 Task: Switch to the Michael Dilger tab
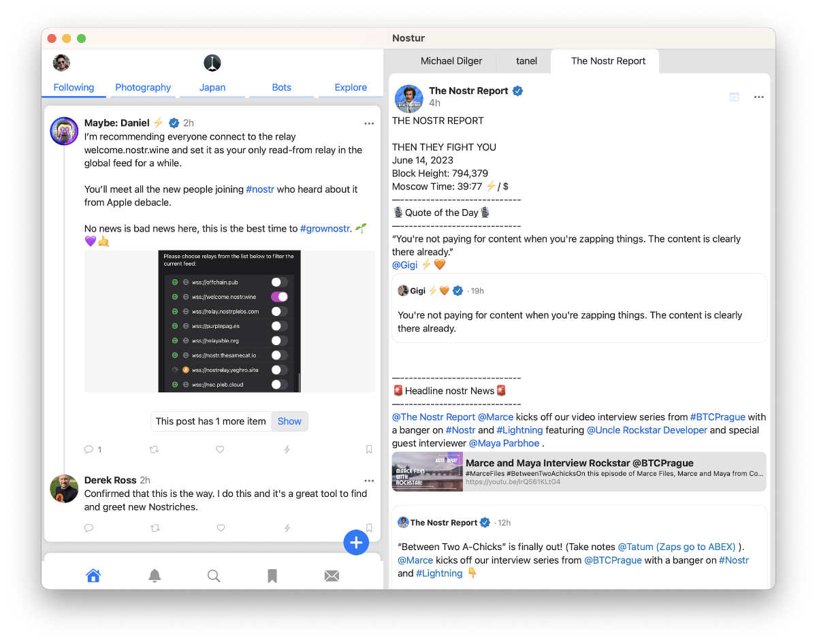[x=451, y=61]
